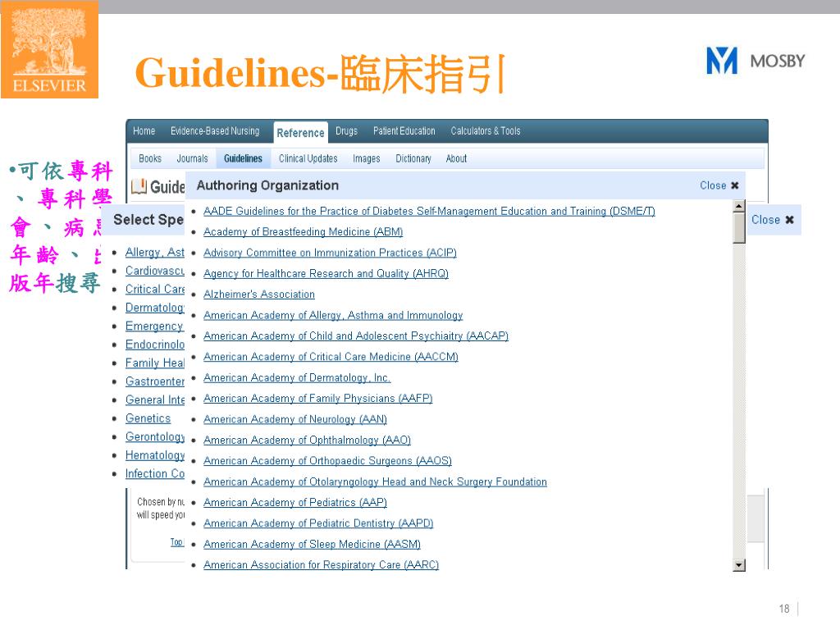Switch to the Books sub-tab

coord(150,158)
